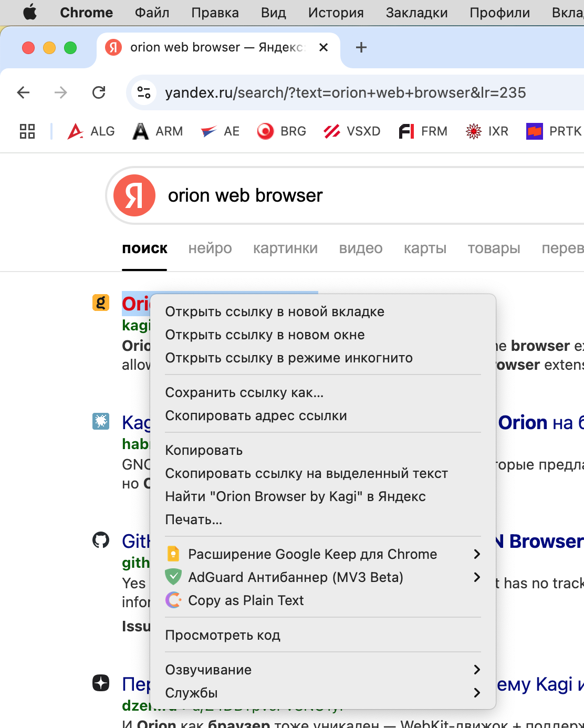Open the apps grid icon in bookmarks bar
The height and width of the screenshot is (728, 584).
27,131
